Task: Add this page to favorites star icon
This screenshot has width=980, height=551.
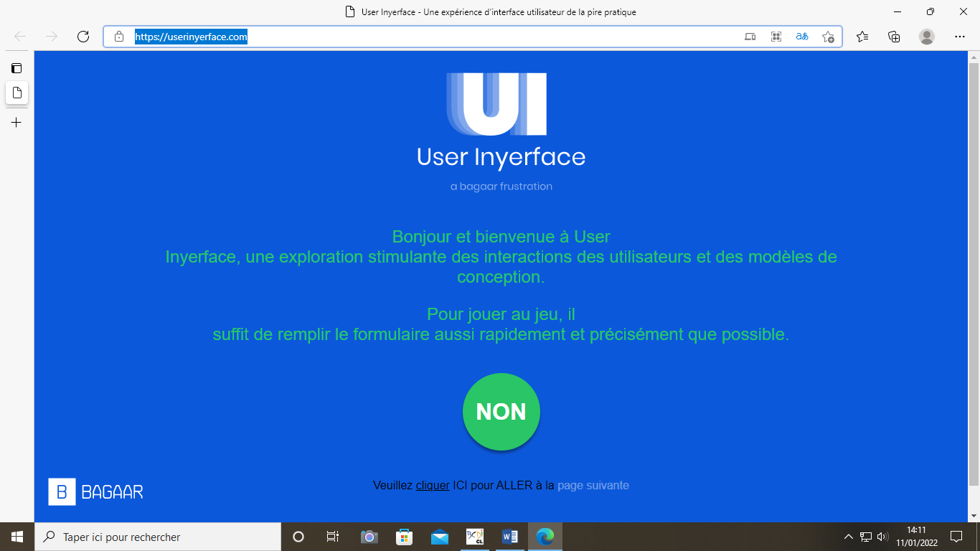Action: tap(828, 37)
